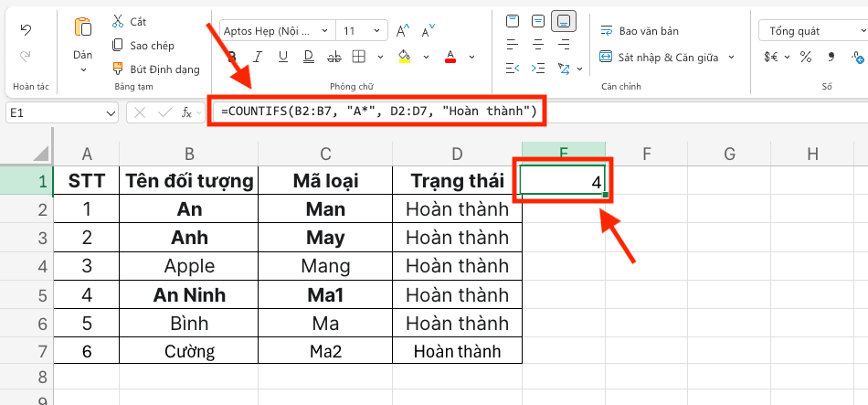Toggle italic formatting

(x=257, y=57)
